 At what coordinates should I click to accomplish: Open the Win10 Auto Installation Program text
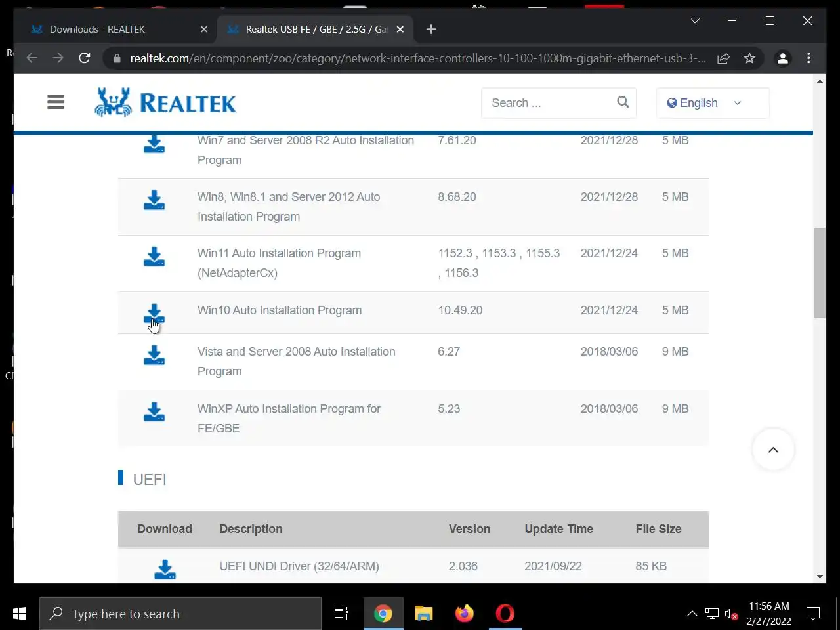click(x=280, y=310)
